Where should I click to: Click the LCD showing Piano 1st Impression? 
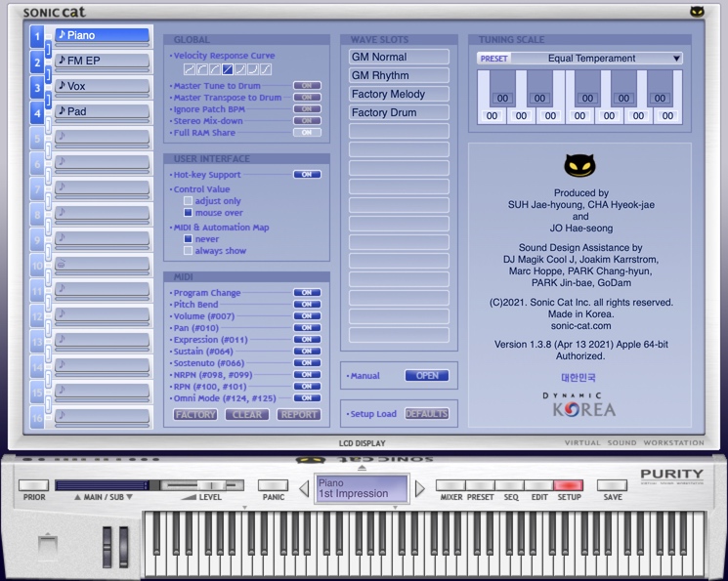362,488
